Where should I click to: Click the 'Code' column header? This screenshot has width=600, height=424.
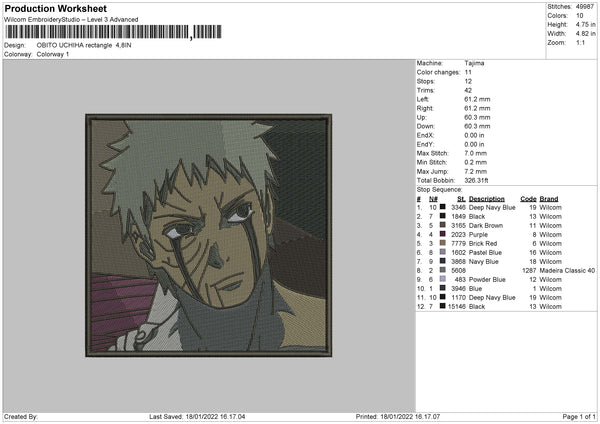coord(528,199)
